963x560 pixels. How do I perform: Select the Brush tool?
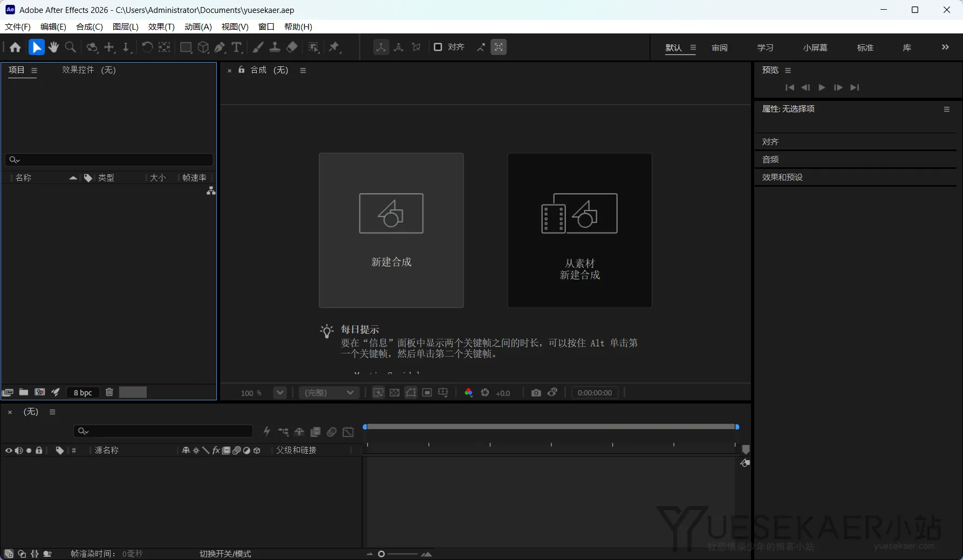(258, 47)
